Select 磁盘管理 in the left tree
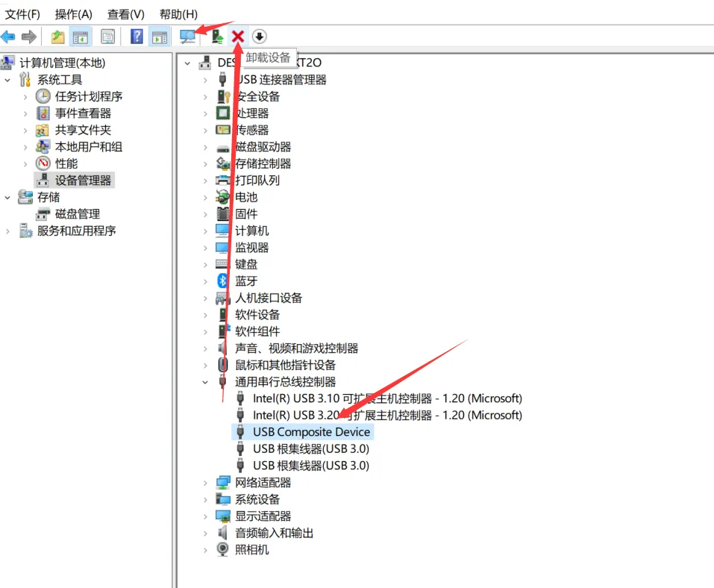The image size is (714, 588). (x=77, y=214)
